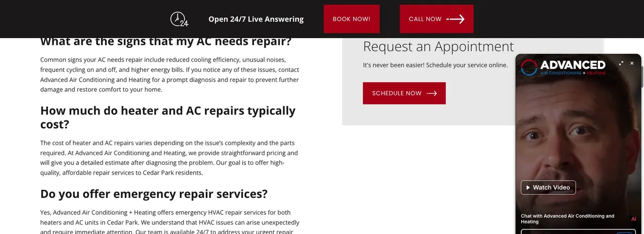Click the CALL NOW button
The image size is (644, 234).
(437, 19)
